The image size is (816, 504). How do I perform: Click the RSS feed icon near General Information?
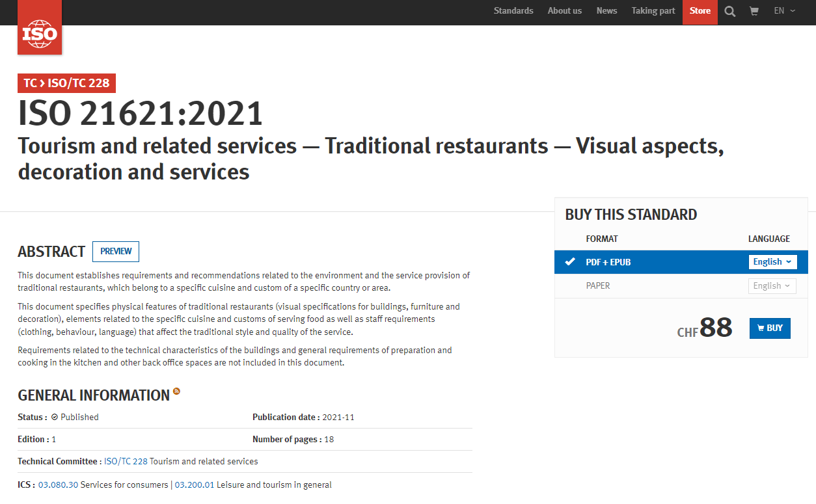pos(176,391)
